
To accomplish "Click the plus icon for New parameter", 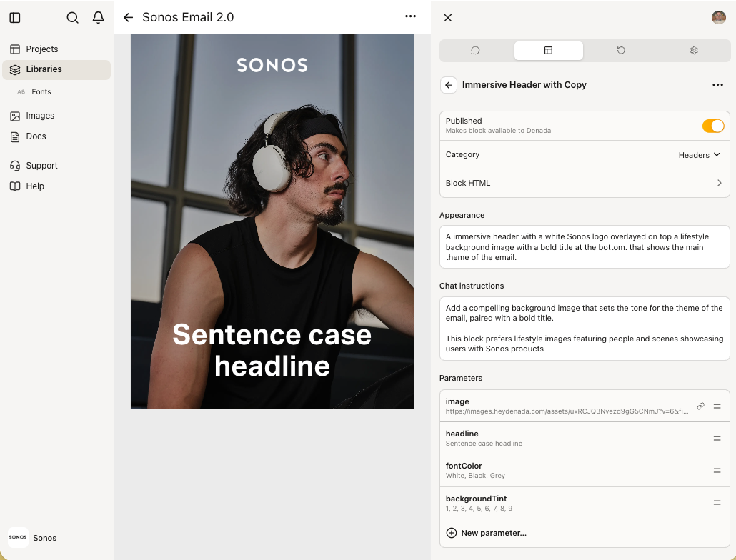I will pos(451,533).
